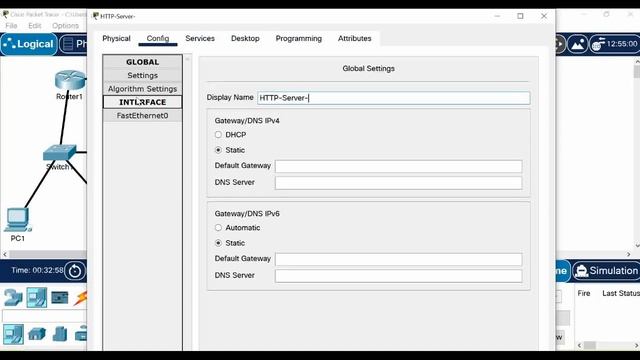
Task: Open the Options menu in Packet Tracer
Action: click(65, 26)
